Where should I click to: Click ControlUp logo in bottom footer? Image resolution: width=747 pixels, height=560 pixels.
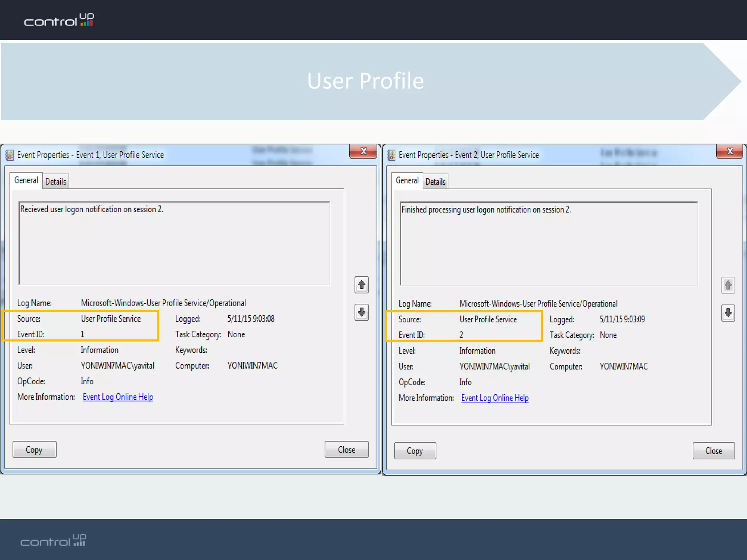[x=53, y=540]
